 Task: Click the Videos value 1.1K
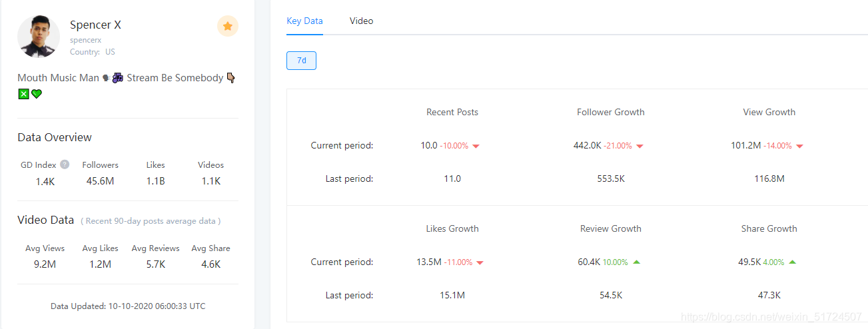pyautogui.click(x=211, y=181)
